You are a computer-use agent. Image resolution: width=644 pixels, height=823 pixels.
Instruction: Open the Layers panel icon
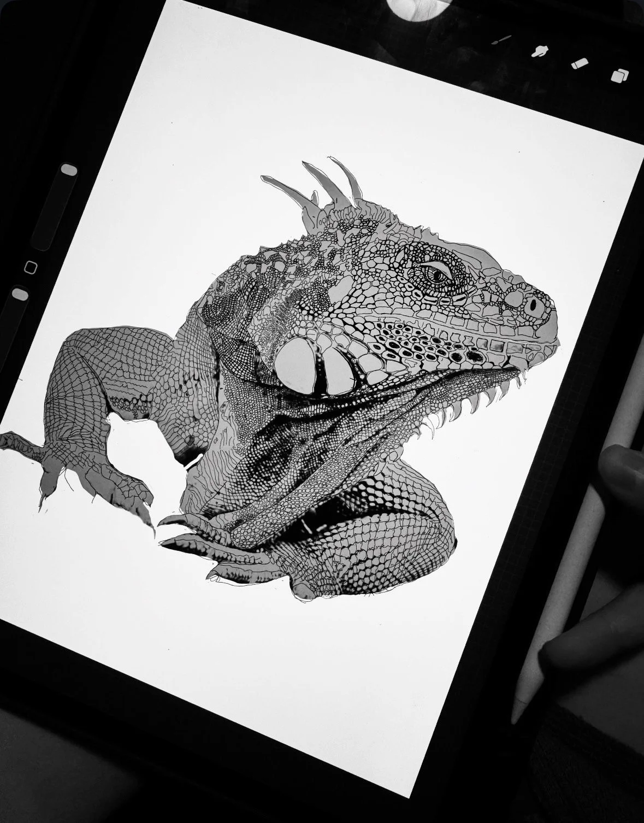point(620,75)
